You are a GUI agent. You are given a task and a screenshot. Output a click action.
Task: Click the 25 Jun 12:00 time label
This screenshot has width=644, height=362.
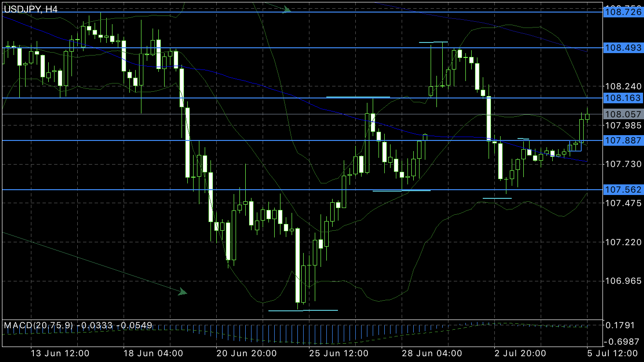[x=339, y=353]
